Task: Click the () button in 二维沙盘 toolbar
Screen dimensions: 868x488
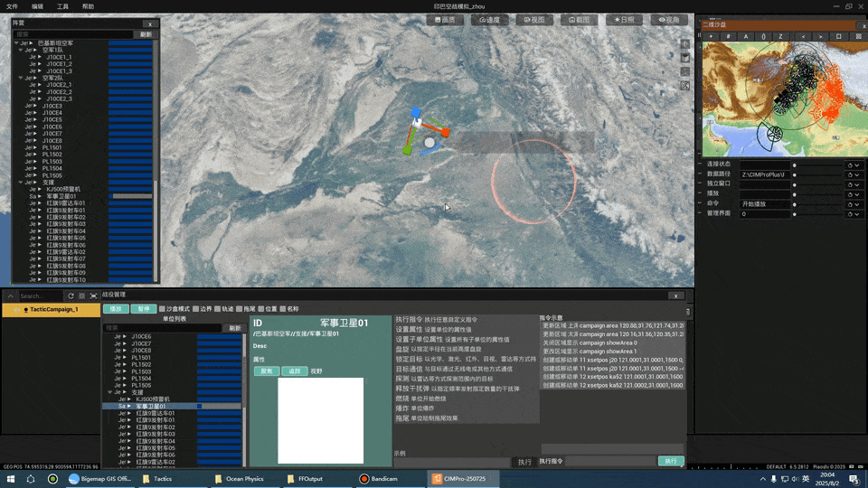Action: [763, 36]
